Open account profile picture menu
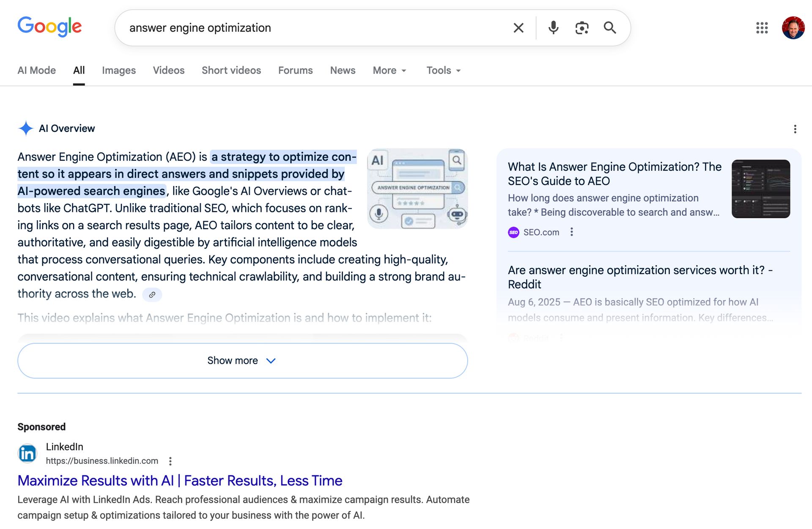This screenshot has width=812, height=529. [793, 28]
